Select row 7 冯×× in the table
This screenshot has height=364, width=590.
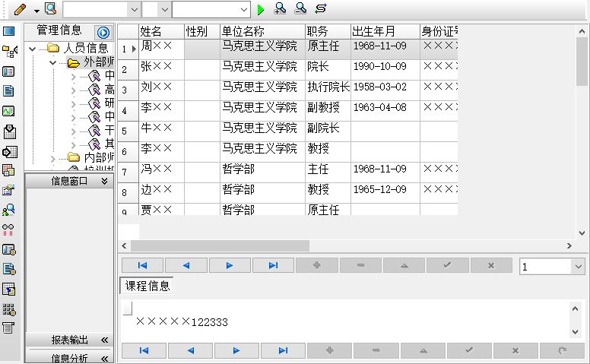click(x=288, y=173)
